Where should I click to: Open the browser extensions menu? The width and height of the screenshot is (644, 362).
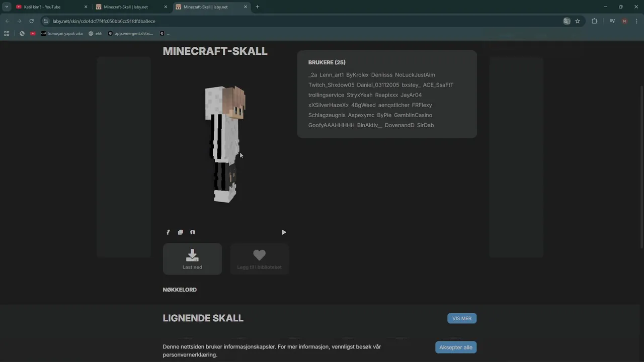595,21
